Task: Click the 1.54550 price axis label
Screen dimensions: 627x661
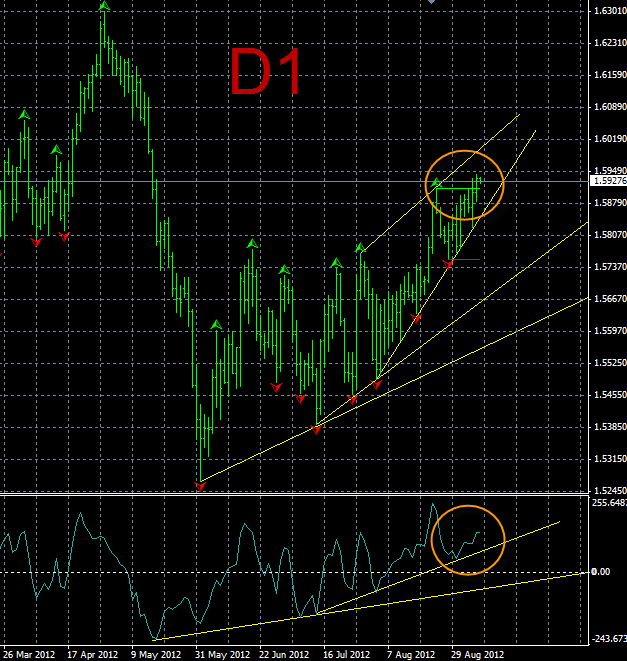Action: pyautogui.click(x=610, y=395)
